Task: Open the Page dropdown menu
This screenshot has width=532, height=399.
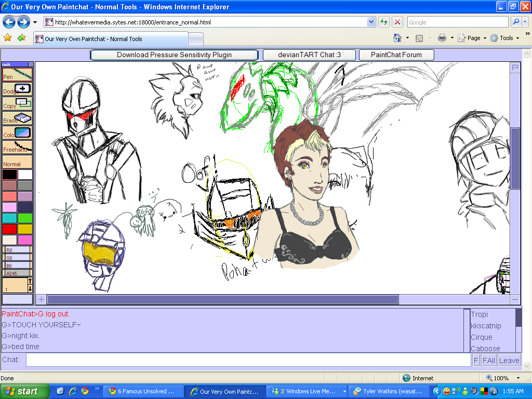Action: coord(473,38)
